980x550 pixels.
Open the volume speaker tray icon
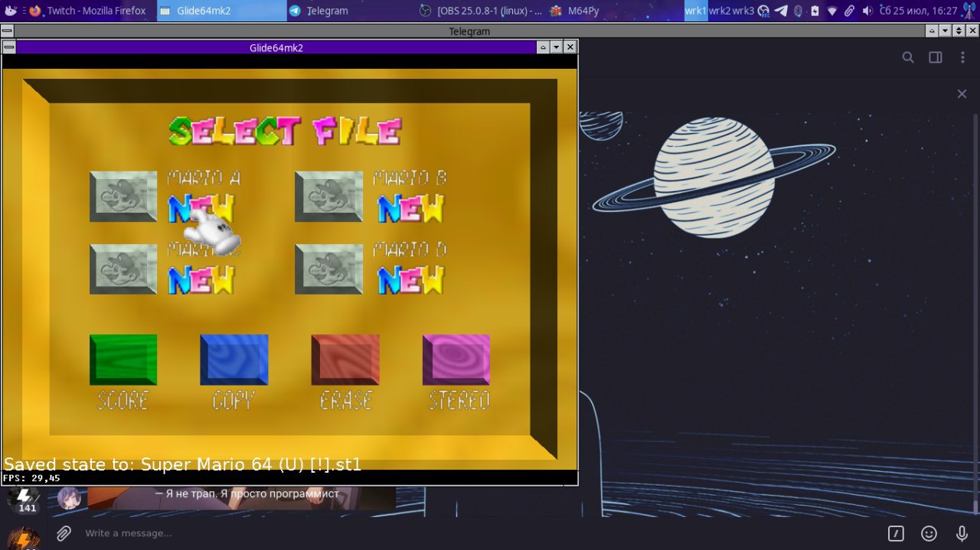click(867, 11)
